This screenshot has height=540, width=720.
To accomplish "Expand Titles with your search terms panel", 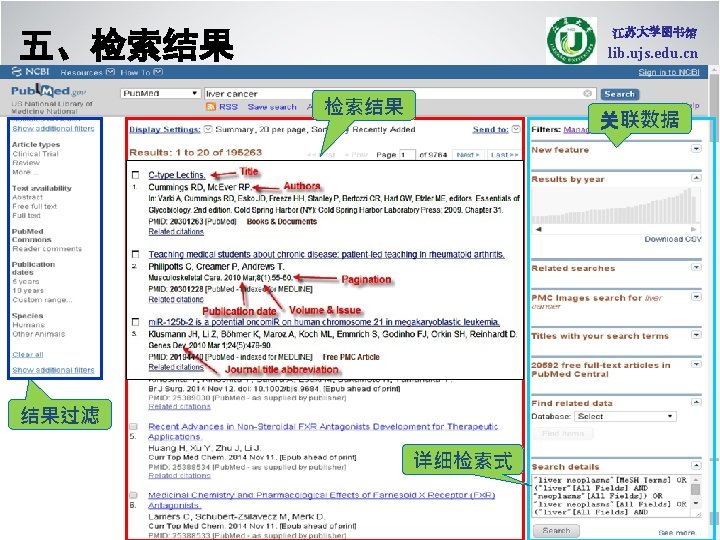I will pos(696,335).
